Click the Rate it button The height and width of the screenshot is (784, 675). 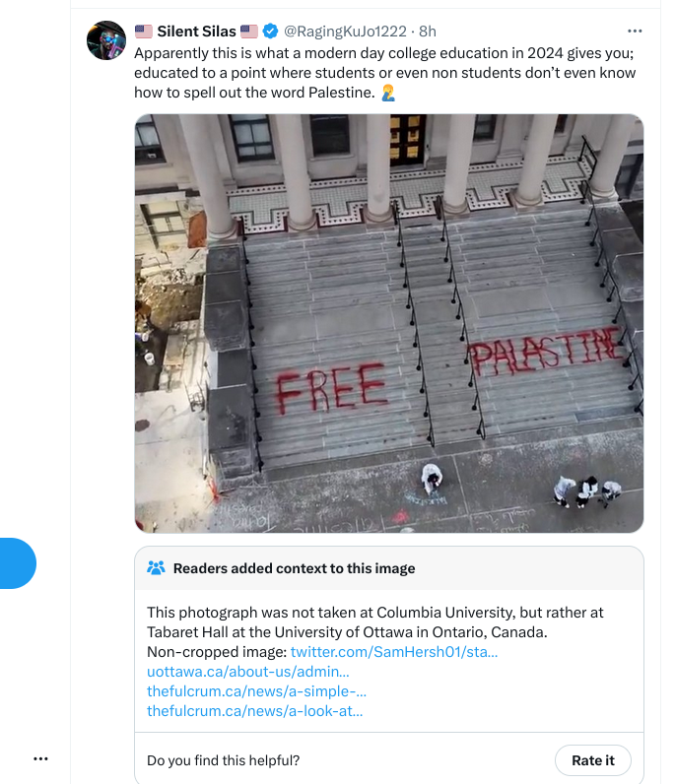point(593,760)
